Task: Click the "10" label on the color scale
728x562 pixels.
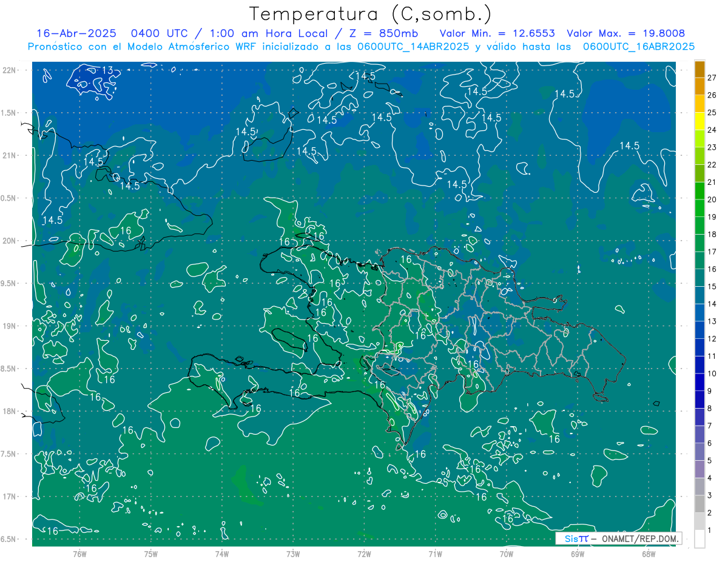Action: [712, 373]
